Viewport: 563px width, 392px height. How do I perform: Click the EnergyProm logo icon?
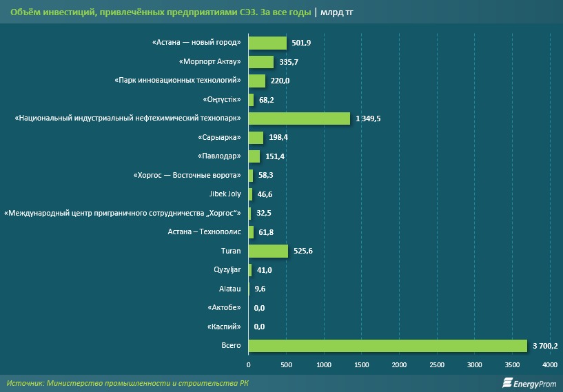[x=509, y=382]
